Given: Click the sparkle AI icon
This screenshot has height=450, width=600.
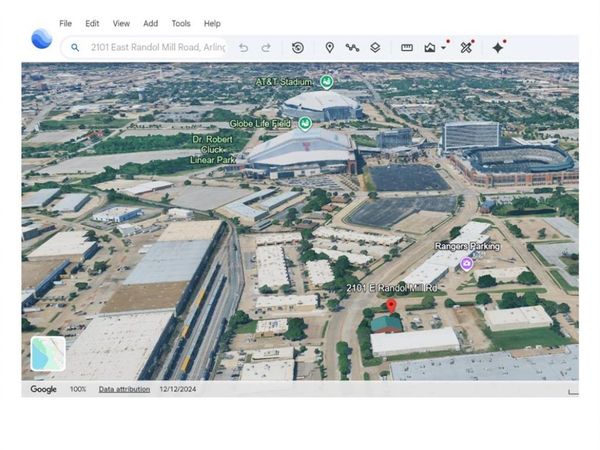Looking at the screenshot, I should 498,48.
